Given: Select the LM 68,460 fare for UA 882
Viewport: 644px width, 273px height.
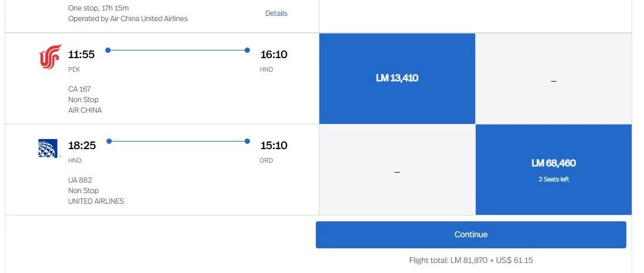Looking at the screenshot, I should coord(553,169).
